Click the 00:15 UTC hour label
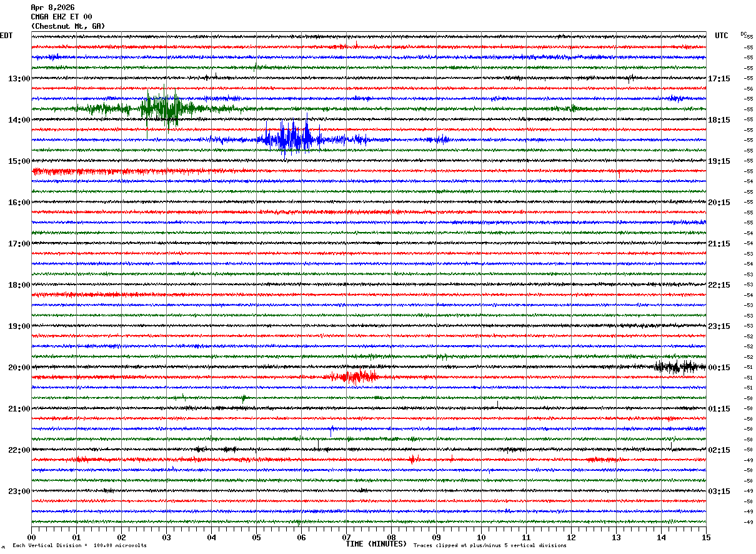756x554 pixels. 719,368
